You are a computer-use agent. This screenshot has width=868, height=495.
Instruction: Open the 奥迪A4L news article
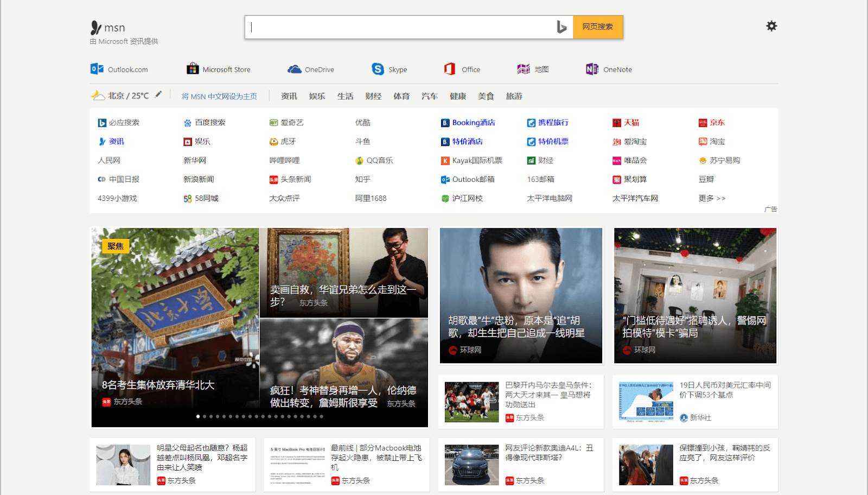pyautogui.click(x=521, y=465)
